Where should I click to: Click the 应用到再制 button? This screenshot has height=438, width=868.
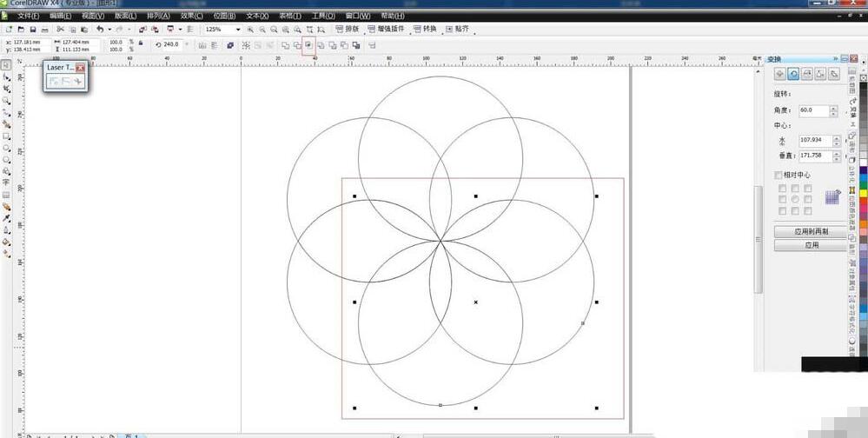click(x=807, y=232)
